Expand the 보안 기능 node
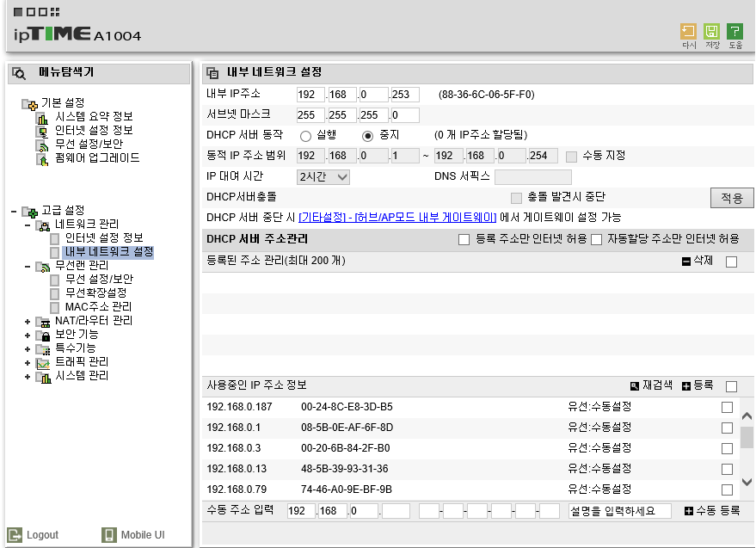This screenshot has height=548, width=756. point(28,336)
